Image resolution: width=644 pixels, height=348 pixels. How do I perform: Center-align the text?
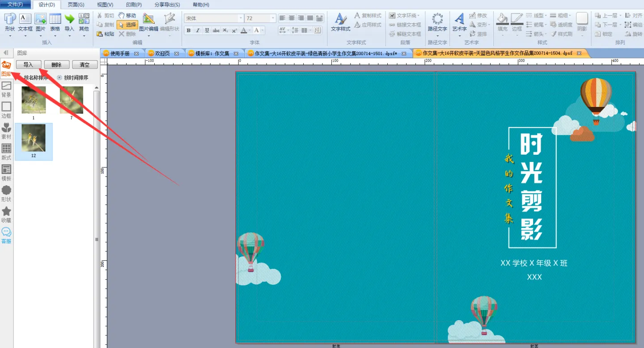tap(292, 18)
